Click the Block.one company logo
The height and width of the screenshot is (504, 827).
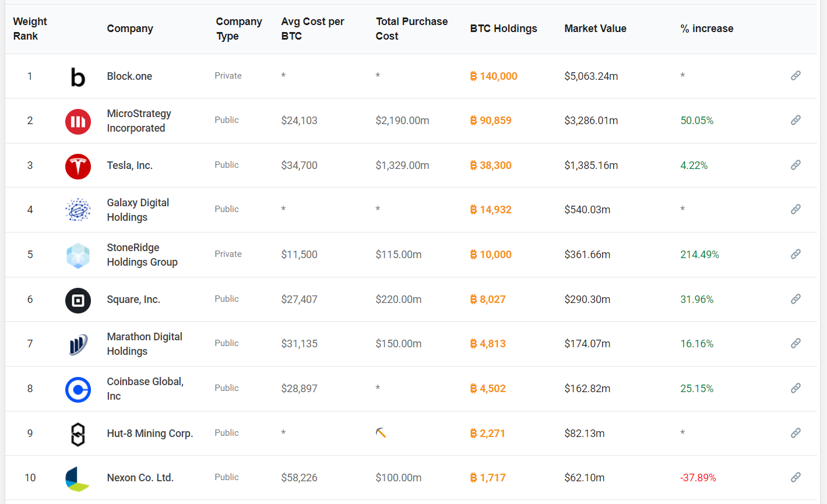tap(78, 77)
